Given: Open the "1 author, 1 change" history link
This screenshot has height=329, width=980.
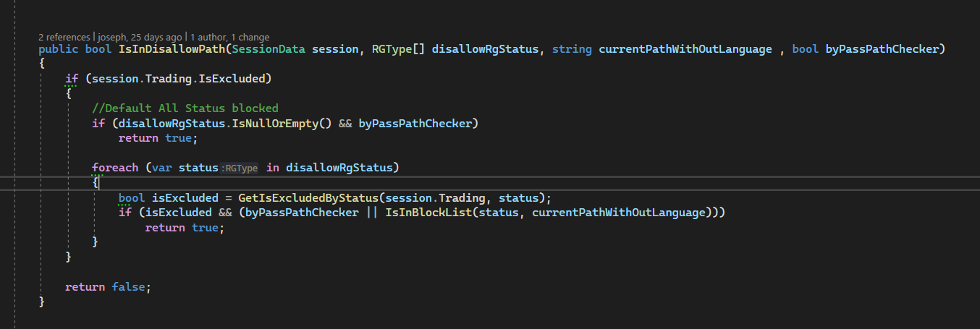Looking at the screenshot, I should 230,37.
